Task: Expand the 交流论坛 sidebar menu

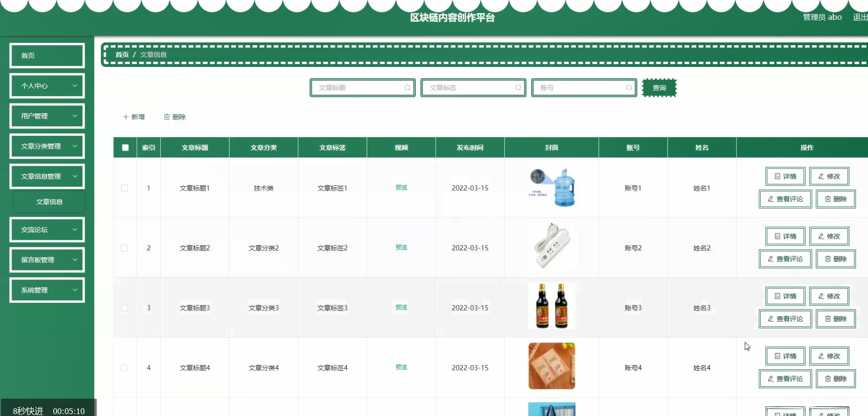Action: tap(47, 230)
